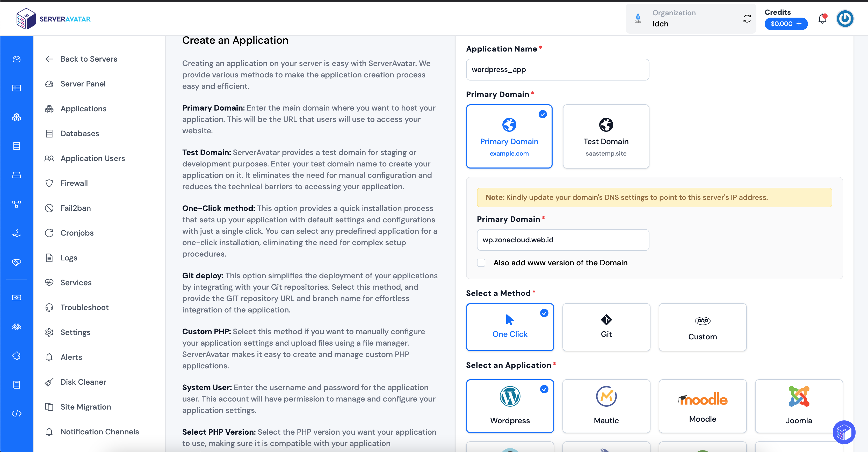Open Disk Cleaner in the side menu
The height and width of the screenshot is (452, 868).
click(x=75, y=382)
